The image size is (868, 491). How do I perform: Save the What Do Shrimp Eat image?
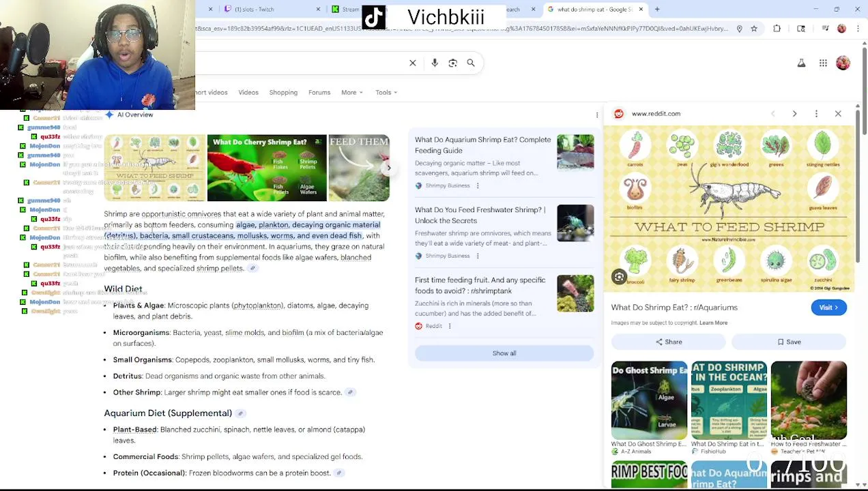789,342
